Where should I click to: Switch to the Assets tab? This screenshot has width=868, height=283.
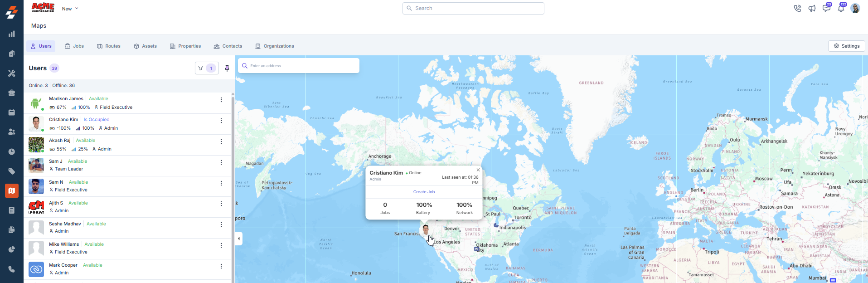[145, 46]
